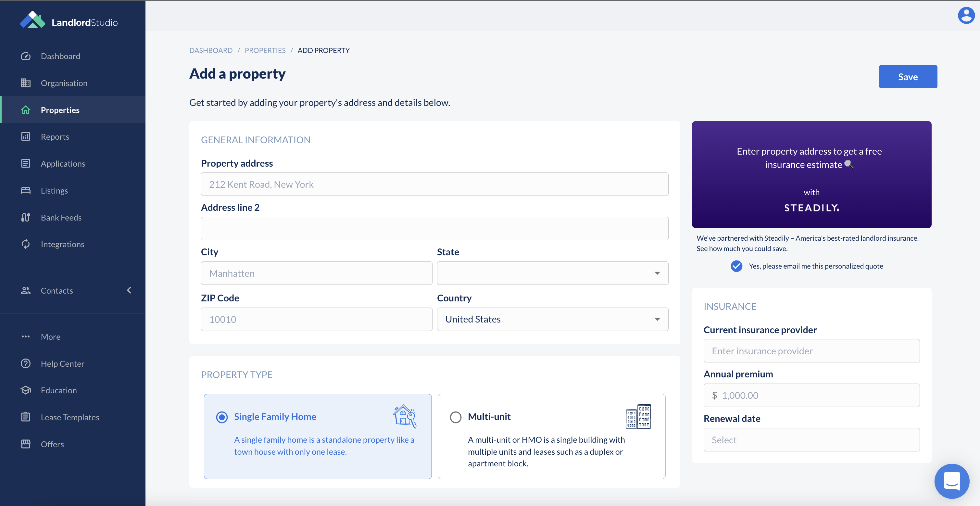
Task: Click the PROPERTIES breadcrumb link
Action: point(265,50)
